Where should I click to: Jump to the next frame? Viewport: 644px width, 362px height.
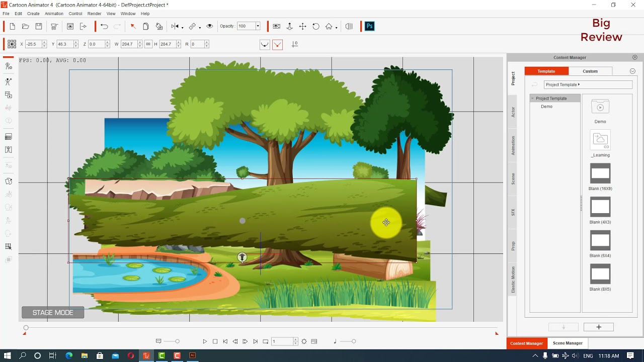(245, 341)
